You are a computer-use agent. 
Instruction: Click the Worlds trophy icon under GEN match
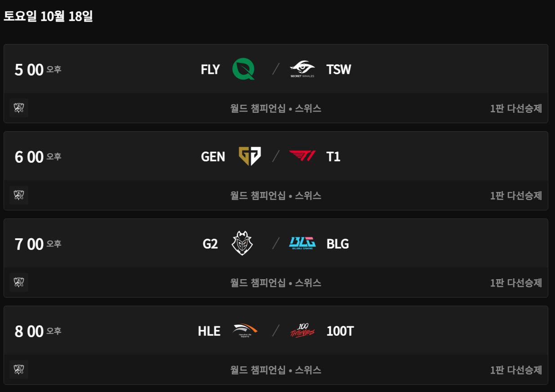pos(19,195)
